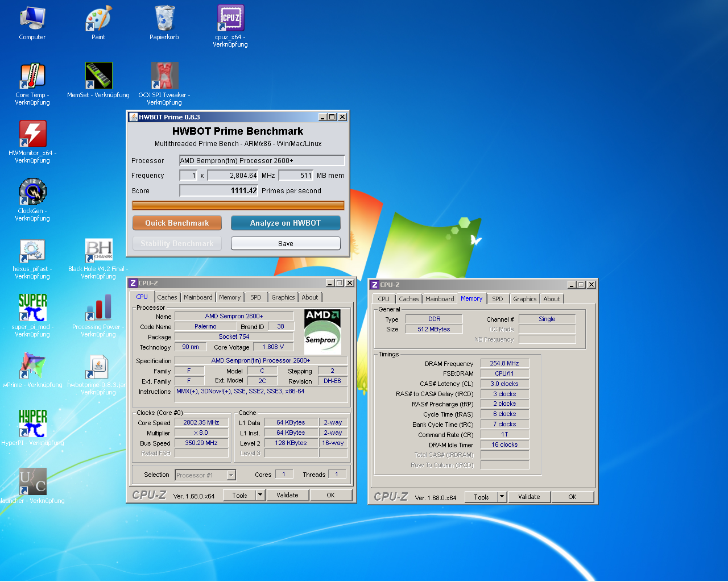
Task: Select the Mainboard tab in right CPU-Z
Action: pos(440,299)
